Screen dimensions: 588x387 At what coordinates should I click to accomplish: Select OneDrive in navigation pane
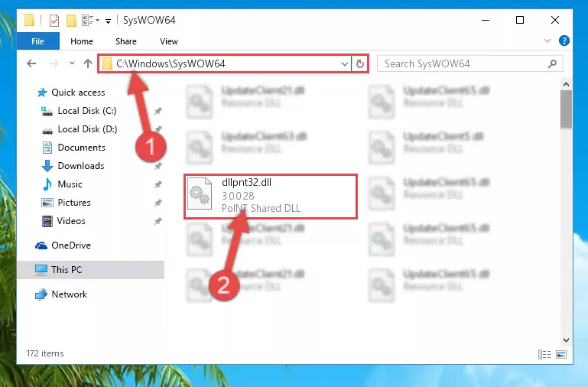(x=71, y=246)
